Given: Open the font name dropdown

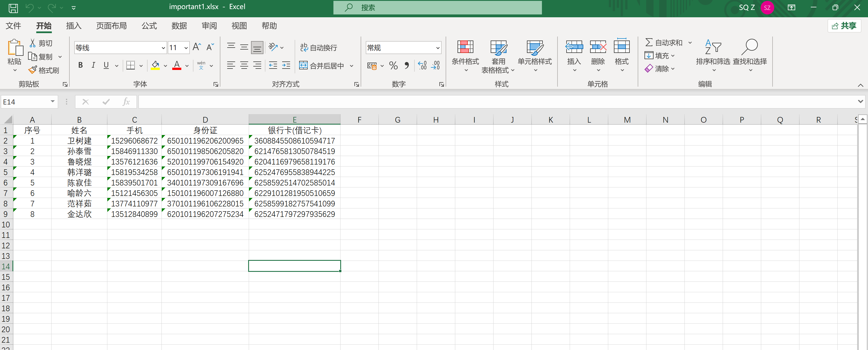Looking at the screenshot, I should (x=163, y=48).
